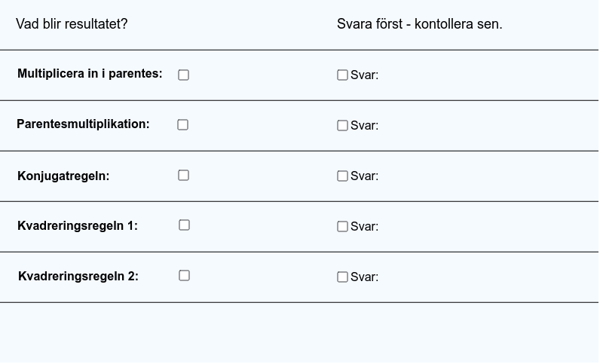Toggle the Svar checkbox in the Parentesmultiplikation row
This screenshot has height=364, width=600.
click(342, 126)
